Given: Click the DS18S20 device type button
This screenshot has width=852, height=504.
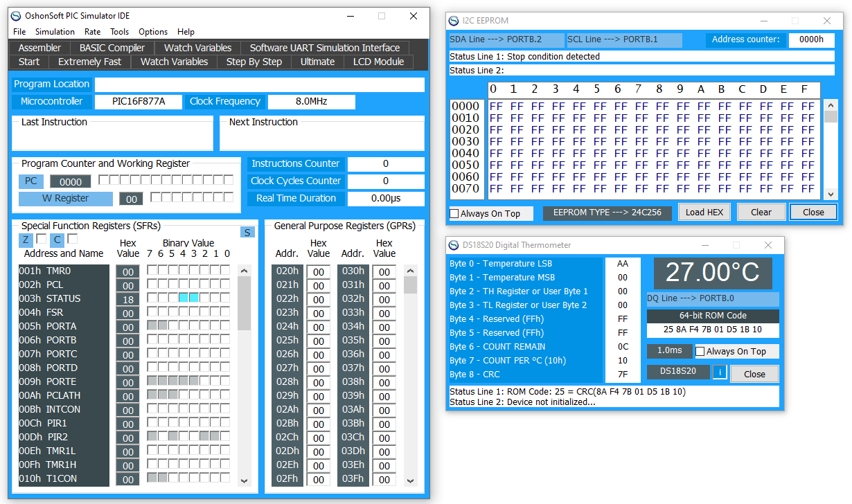Looking at the screenshot, I should (678, 372).
